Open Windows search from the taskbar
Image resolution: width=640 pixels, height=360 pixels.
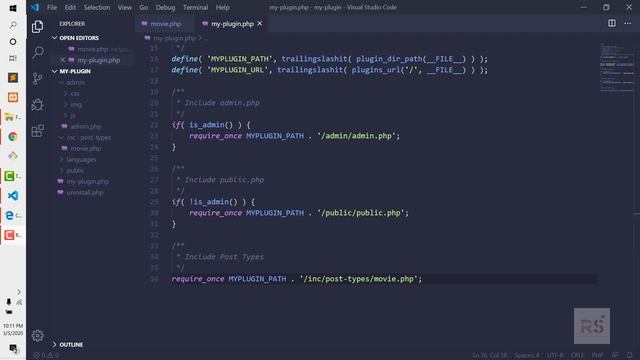[13, 25]
